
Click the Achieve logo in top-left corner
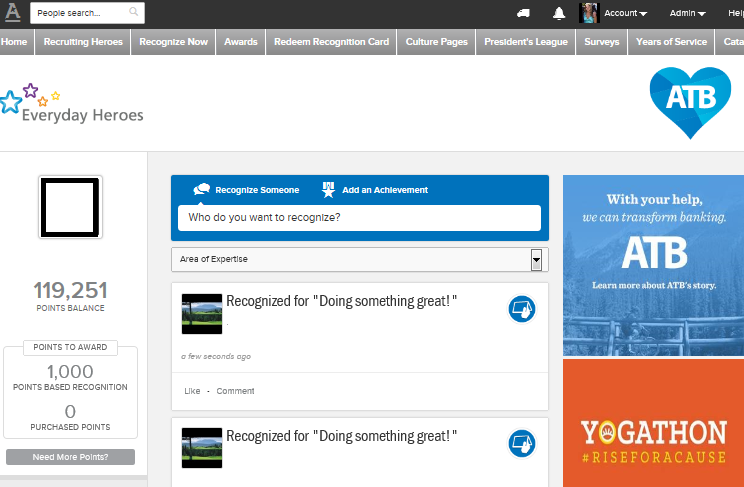click(12, 12)
